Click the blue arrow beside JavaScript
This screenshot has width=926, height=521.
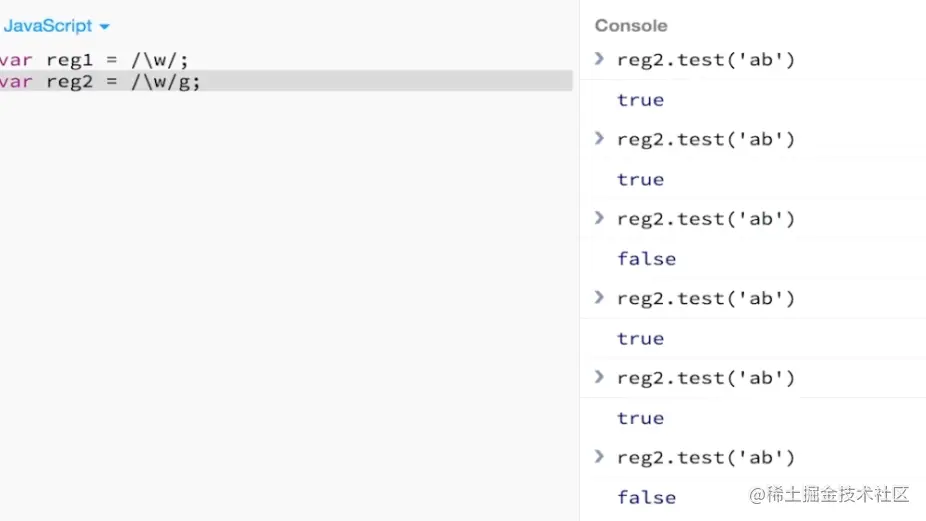click(105, 27)
